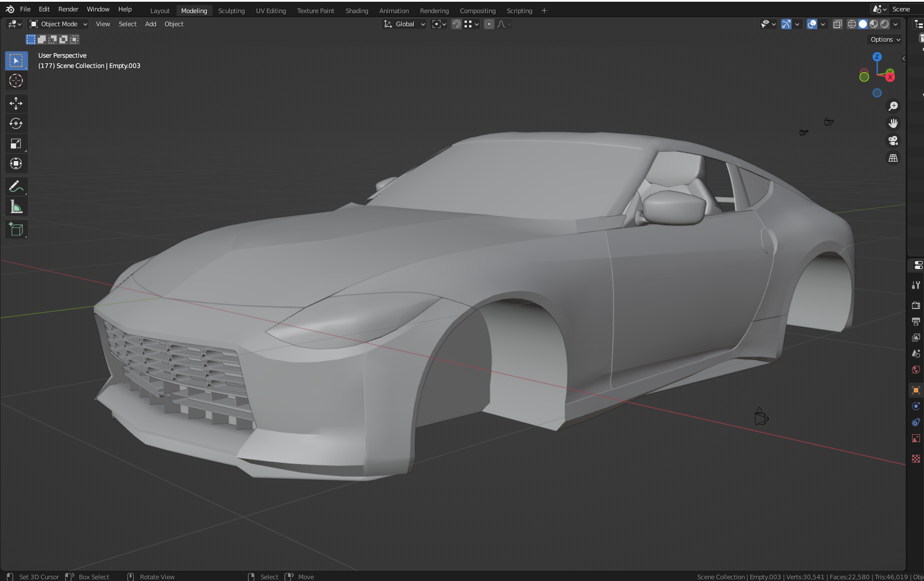Toggle snapping magnet button
The height and width of the screenshot is (581, 924).
point(457,24)
